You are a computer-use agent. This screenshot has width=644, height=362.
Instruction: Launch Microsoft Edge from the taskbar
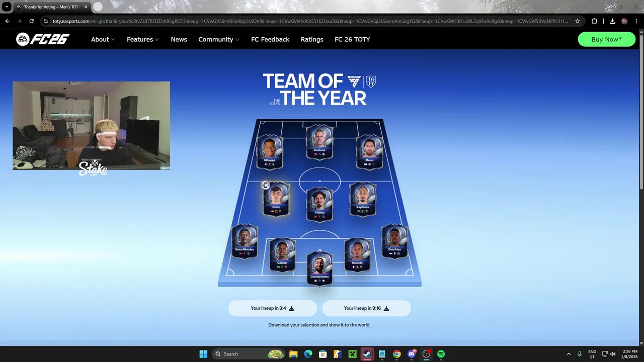point(308,354)
